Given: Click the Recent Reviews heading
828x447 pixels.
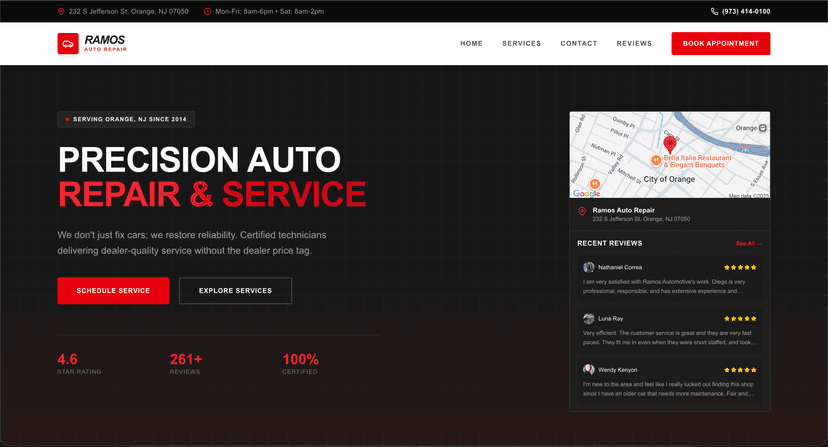Looking at the screenshot, I should (x=609, y=244).
